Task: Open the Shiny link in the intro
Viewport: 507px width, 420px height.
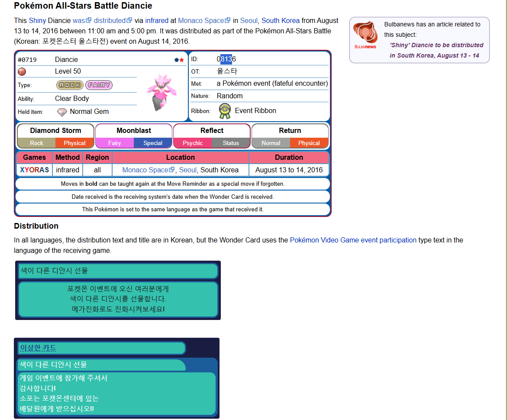Action: click(x=37, y=20)
